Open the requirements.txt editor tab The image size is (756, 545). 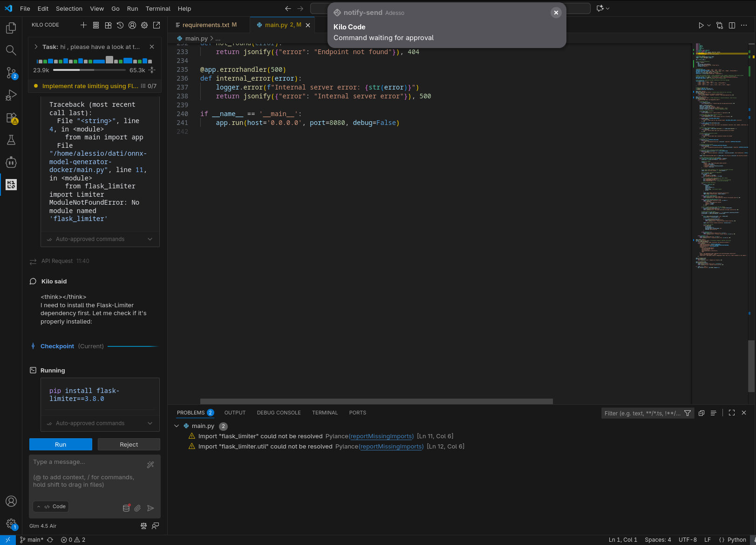pos(205,25)
